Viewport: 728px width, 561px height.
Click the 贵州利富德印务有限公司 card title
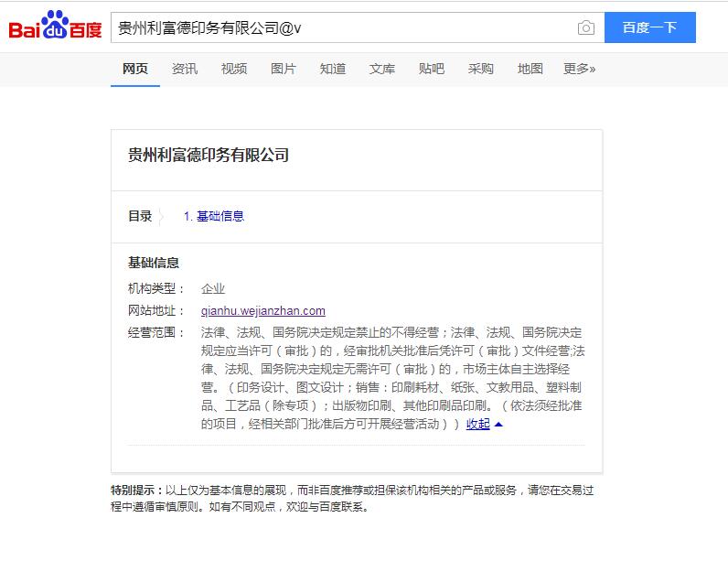(209, 156)
